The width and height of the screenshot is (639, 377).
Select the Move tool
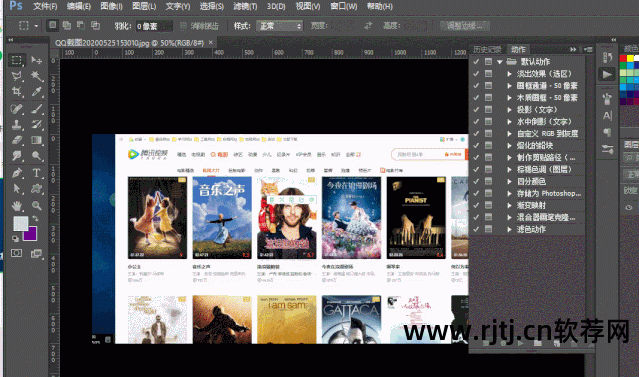[x=37, y=60]
